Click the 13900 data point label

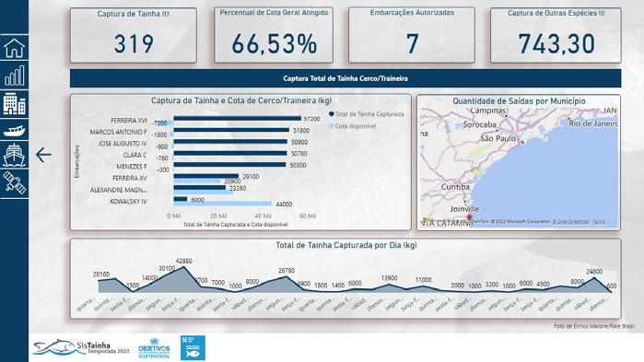pos(389,278)
